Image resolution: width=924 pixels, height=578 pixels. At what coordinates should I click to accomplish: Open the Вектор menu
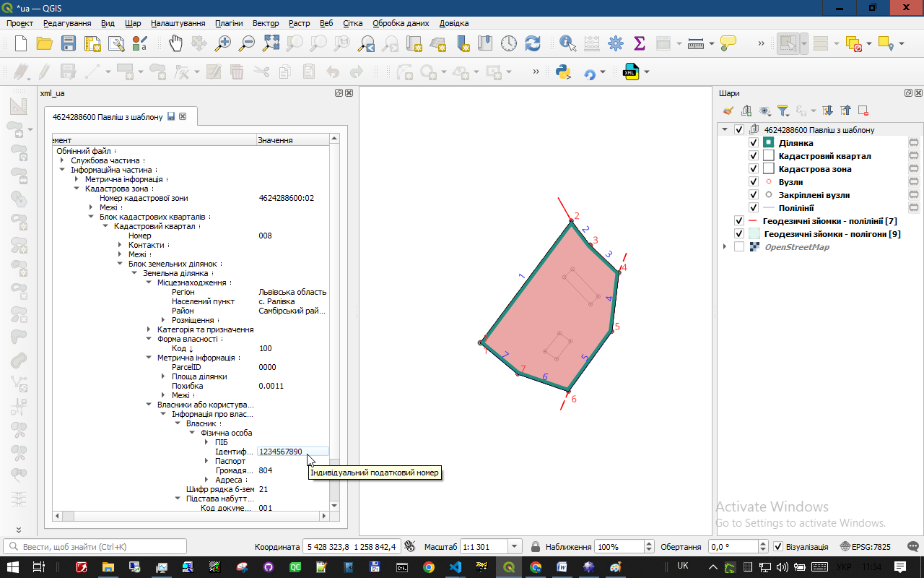[266, 23]
